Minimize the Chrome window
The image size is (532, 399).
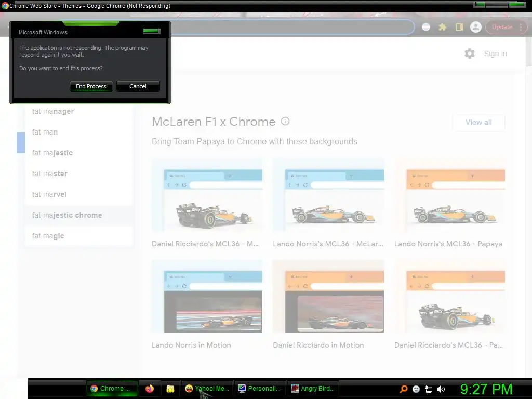tap(480, 4)
